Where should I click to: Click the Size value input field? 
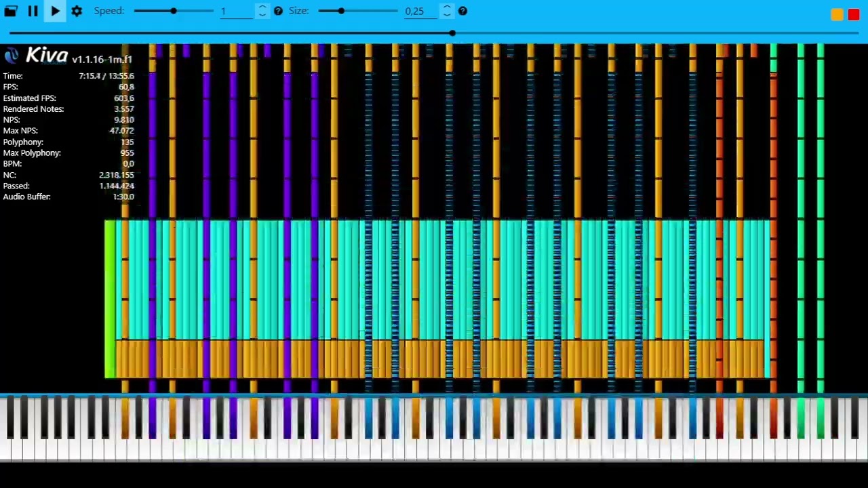(421, 11)
